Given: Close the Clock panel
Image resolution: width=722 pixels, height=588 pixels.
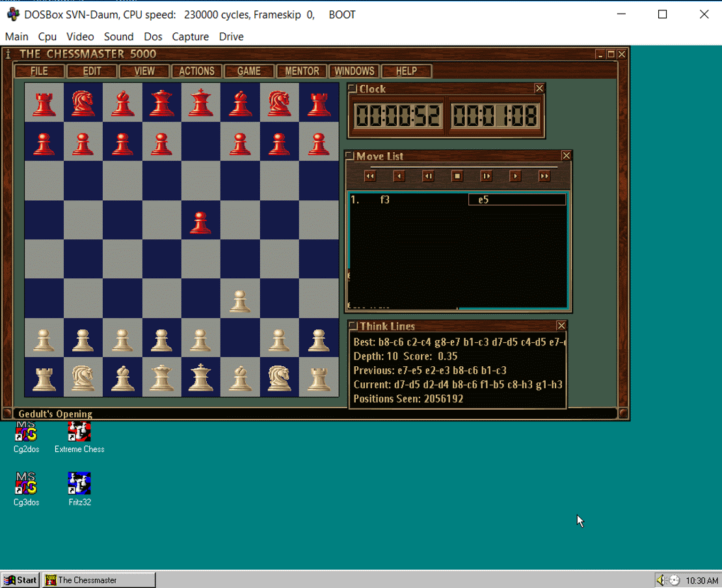Looking at the screenshot, I should tap(539, 88).
